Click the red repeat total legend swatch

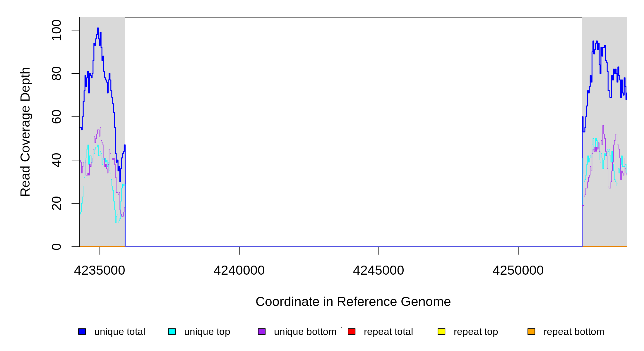pyautogui.click(x=352, y=331)
